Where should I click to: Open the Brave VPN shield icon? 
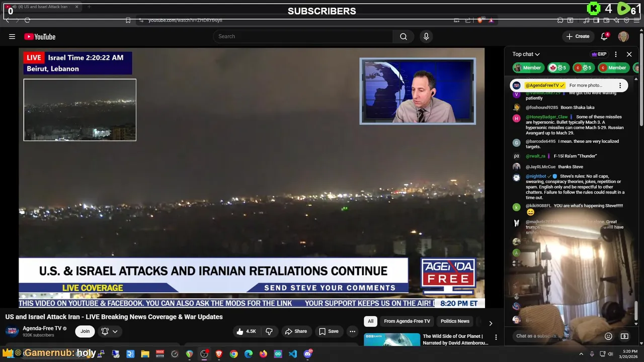[x=626, y=20]
